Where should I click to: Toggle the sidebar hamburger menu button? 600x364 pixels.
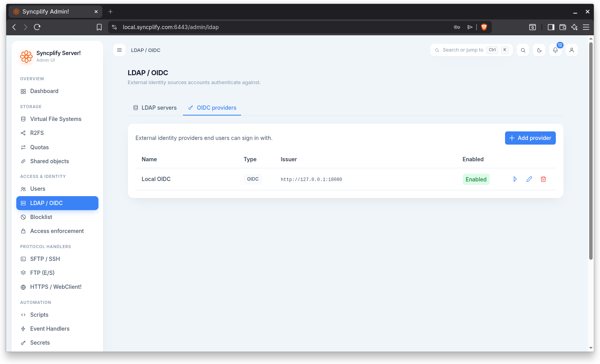click(x=119, y=50)
